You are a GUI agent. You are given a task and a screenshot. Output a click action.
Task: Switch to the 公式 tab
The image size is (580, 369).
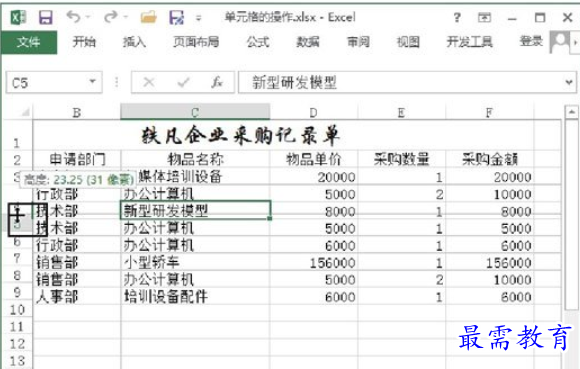(258, 42)
